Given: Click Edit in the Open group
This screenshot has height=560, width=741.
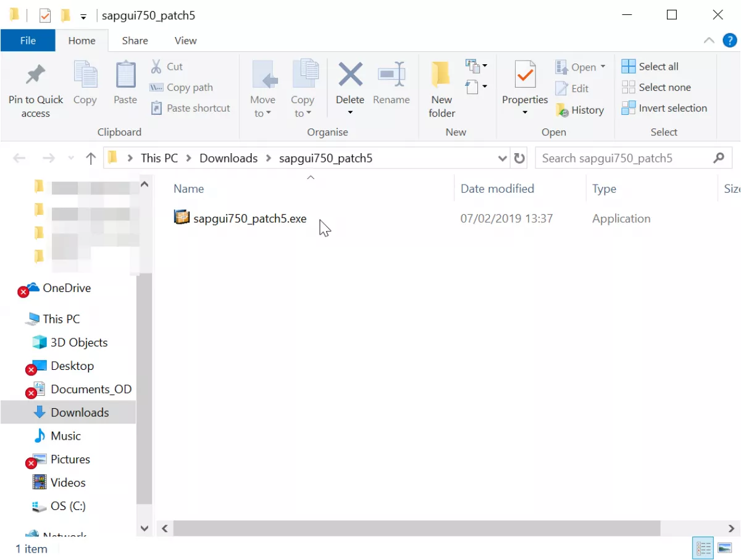Looking at the screenshot, I should (x=572, y=88).
